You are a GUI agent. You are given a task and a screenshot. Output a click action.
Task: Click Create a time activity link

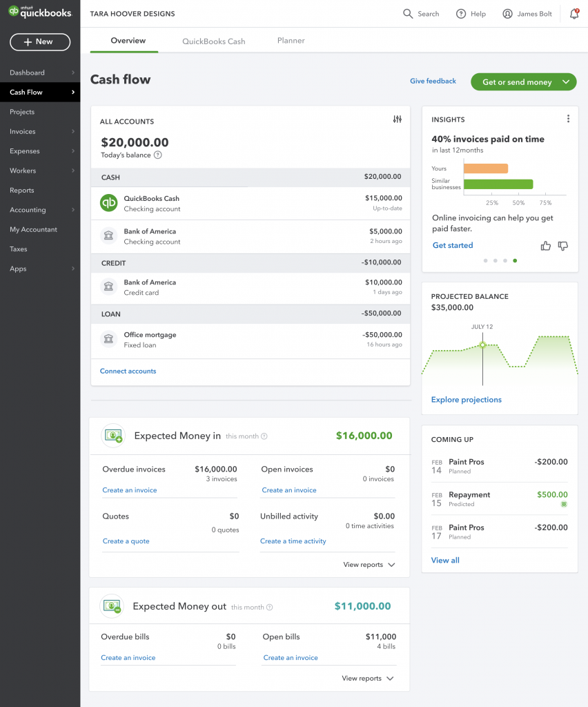tap(293, 541)
